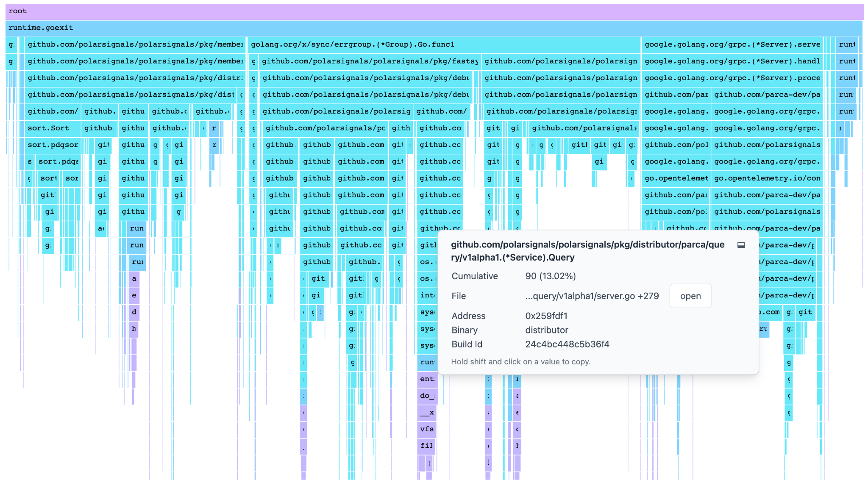Viewport: 868px width, 480px height.
Task: Click the 'rur' node above purple 'a'
Action: (x=137, y=262)
